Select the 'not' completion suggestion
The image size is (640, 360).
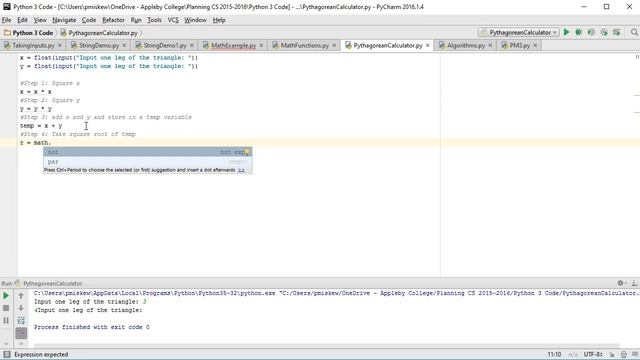[x=148, y=152]
